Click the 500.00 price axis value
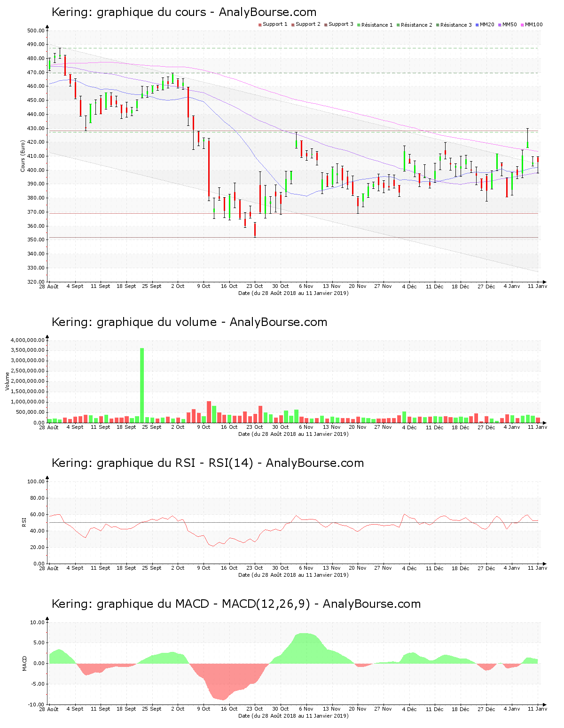 click(x=36, y=31)
